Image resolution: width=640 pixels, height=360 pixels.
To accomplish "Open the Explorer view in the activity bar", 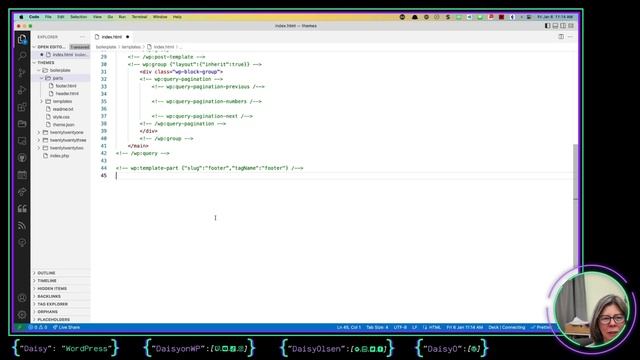I will [x=22, y=39].
